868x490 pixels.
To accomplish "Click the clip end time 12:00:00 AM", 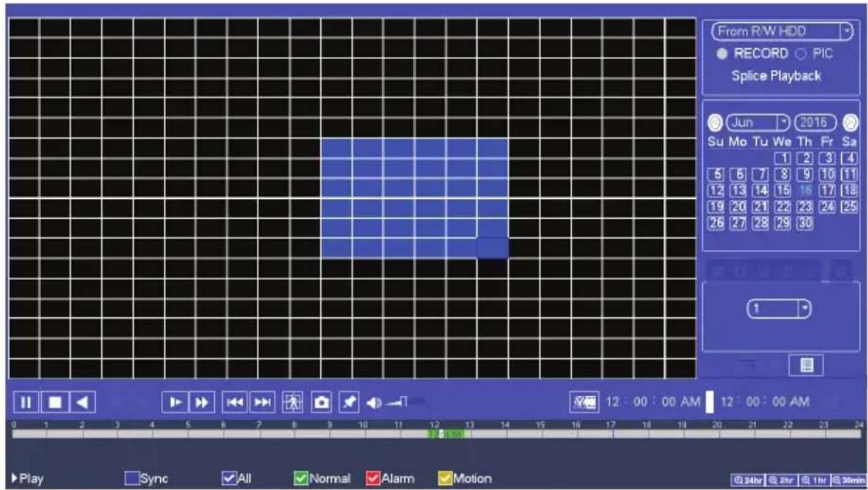I will (764, 403).
